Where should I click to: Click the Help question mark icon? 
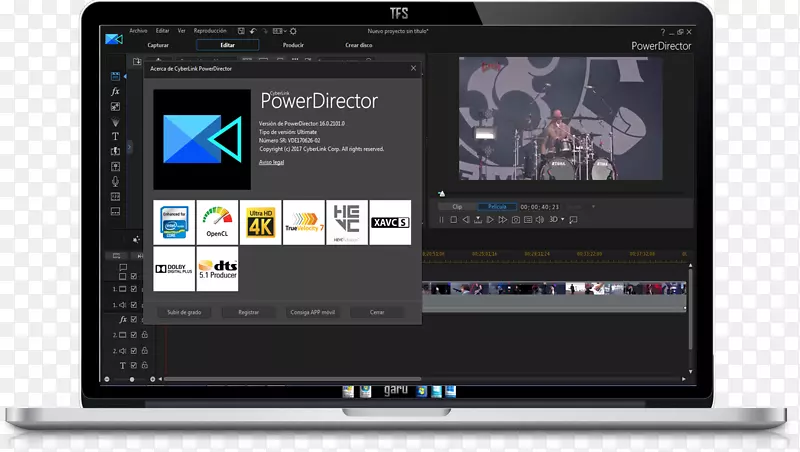pyautogui.click(x=663, y=32)
